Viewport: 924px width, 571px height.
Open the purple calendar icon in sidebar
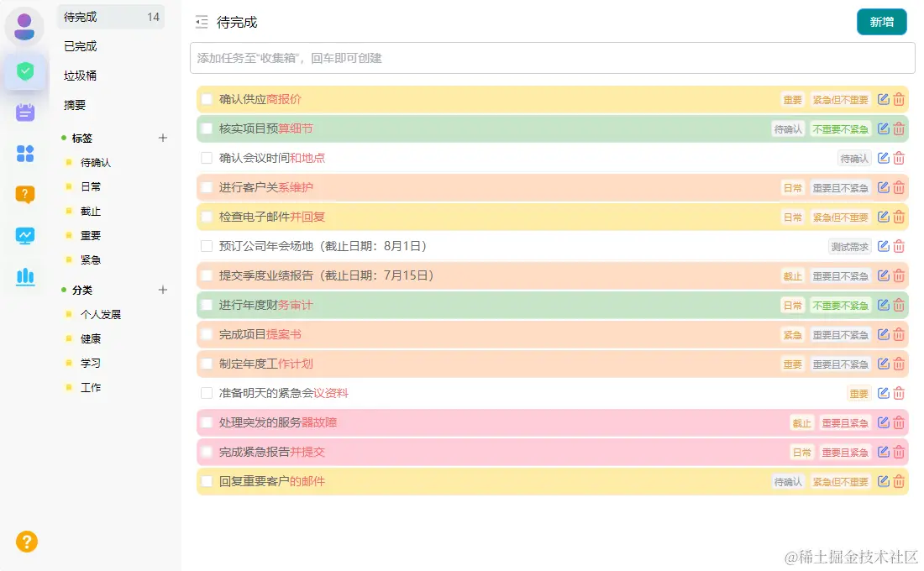pyautogui.click(x=25, y=113)
